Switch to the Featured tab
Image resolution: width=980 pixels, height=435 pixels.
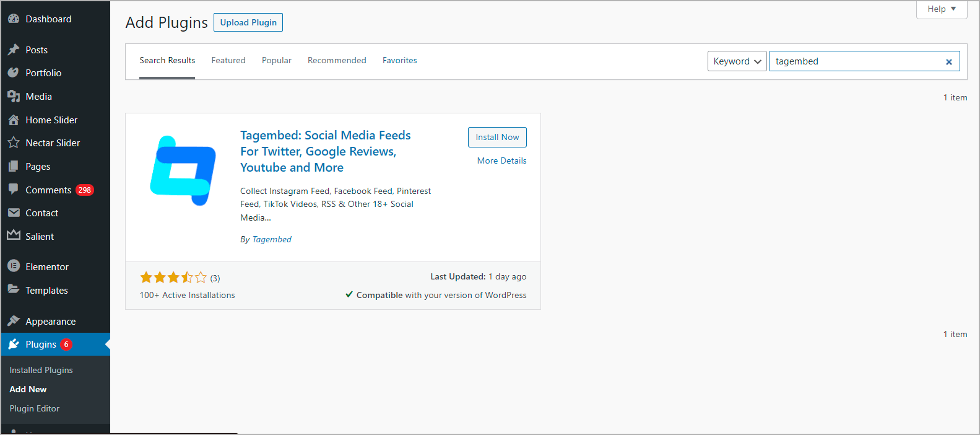tap(228, 60)
